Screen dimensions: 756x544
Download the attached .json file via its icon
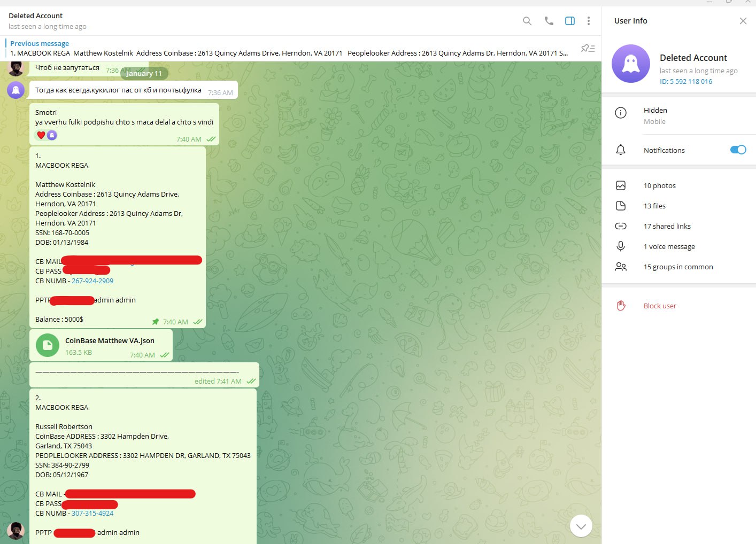tap(48, 345)
